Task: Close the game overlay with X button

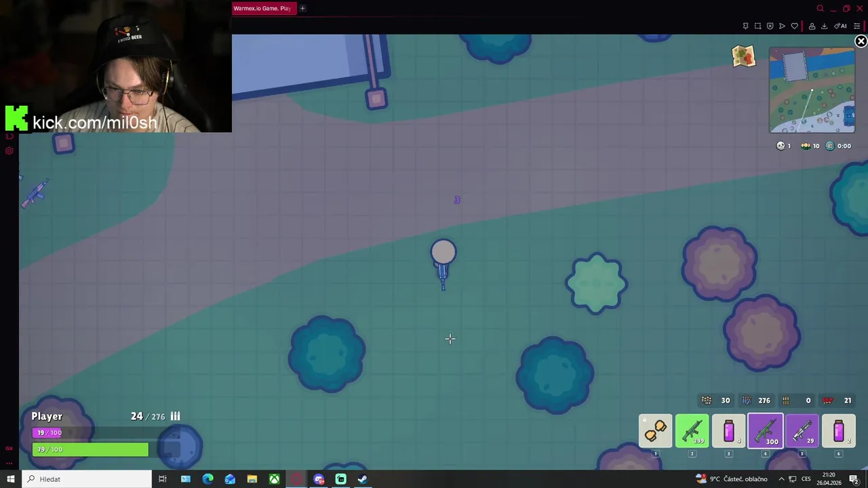Action: [x=861, y=41]
